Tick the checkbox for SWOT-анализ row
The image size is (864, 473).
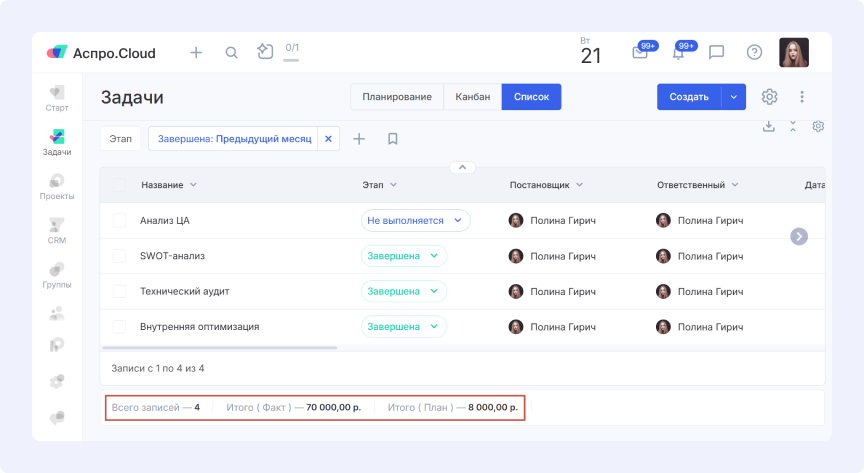click(x=119, y=256)
